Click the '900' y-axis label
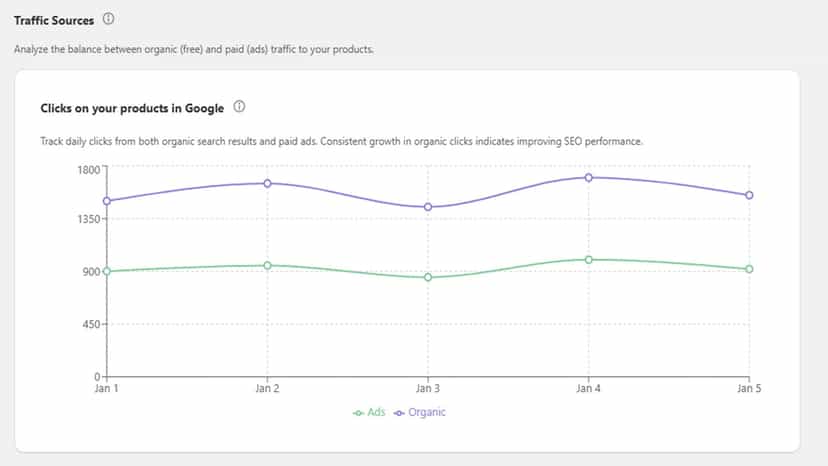This screenshot has width=828, height=466. pyautogui.click(x=91, y=272)
